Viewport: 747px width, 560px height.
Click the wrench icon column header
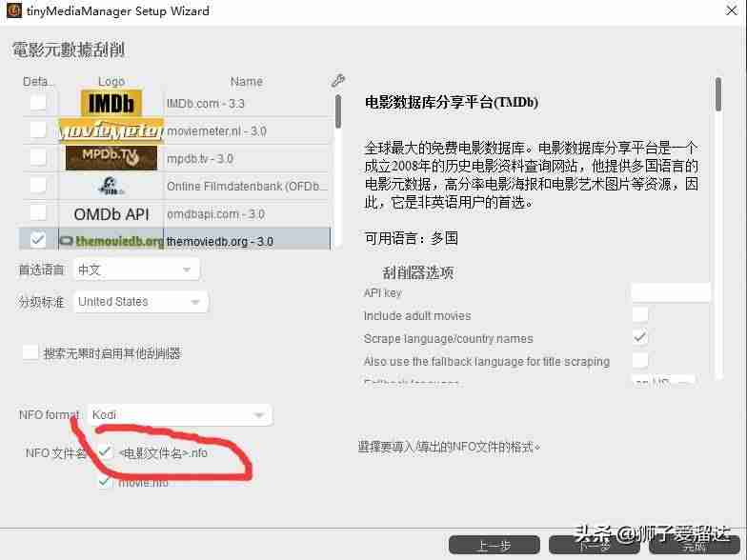click(337, 80)
